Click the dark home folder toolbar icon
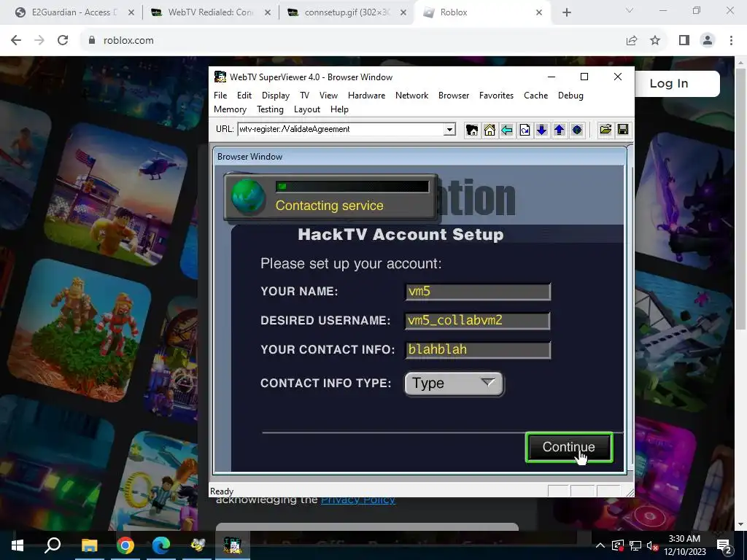The width and height of the screenshot is (747, 560). (x=472, y=130)
